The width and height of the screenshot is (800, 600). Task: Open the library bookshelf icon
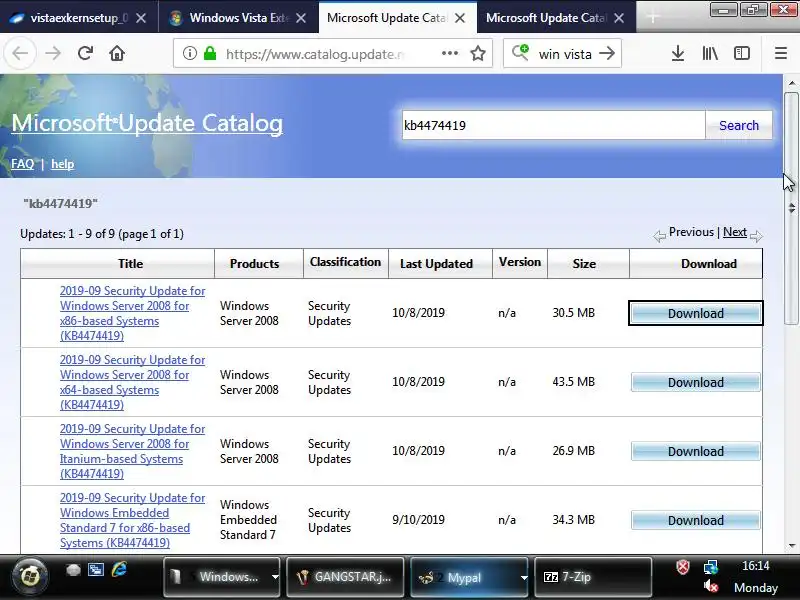point(710,53)
